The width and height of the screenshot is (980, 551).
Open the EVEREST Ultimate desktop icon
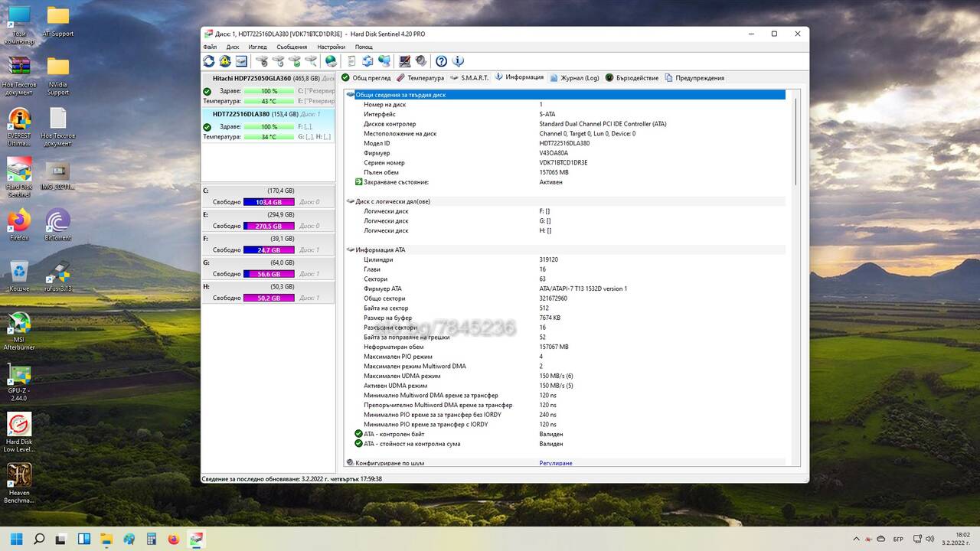pos(19,127)
